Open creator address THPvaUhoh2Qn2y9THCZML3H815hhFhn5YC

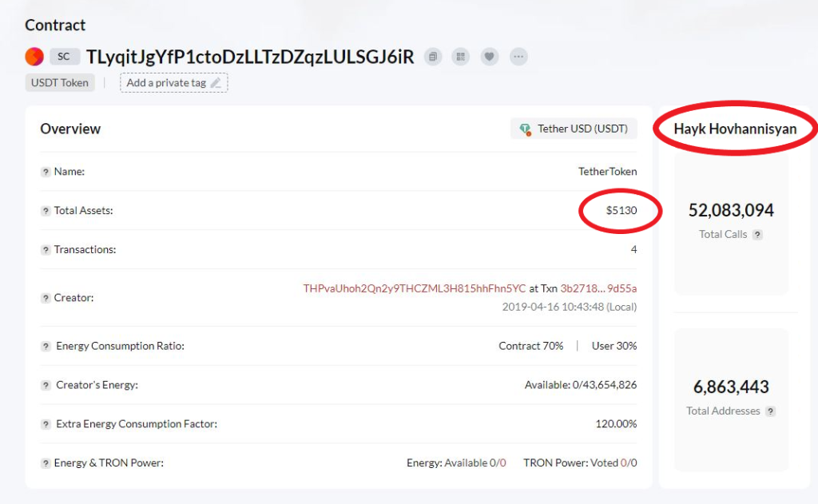coord(415,288)
